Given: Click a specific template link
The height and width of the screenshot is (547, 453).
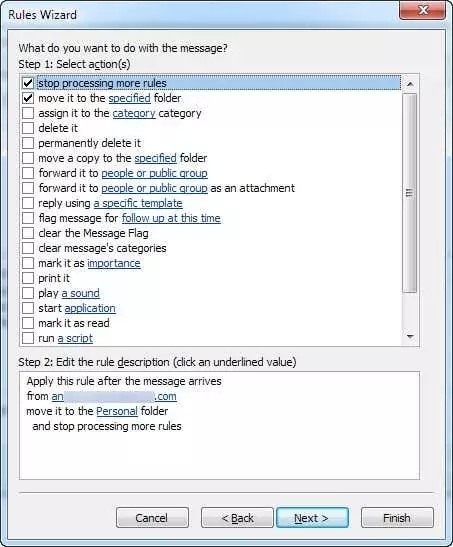Looking at the screenshot, I should (138, 203).
